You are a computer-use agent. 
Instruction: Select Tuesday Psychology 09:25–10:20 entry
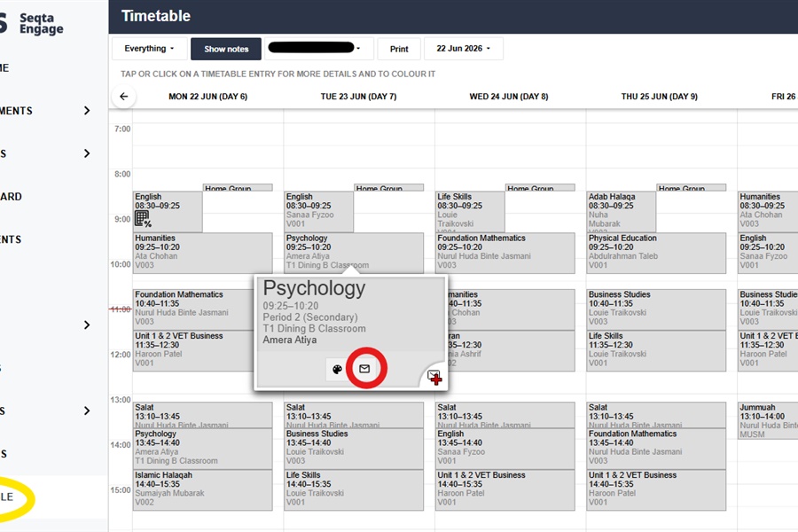click(x=354, y=253)
